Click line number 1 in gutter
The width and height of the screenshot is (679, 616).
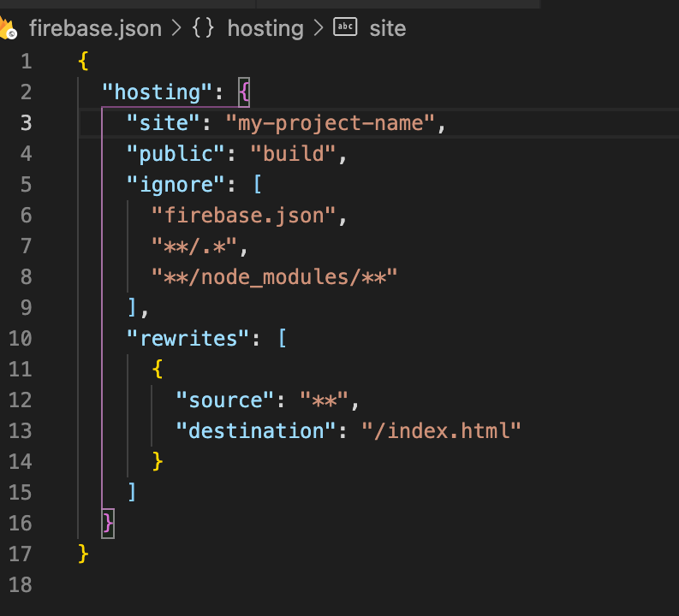click(x=27, y=62)
